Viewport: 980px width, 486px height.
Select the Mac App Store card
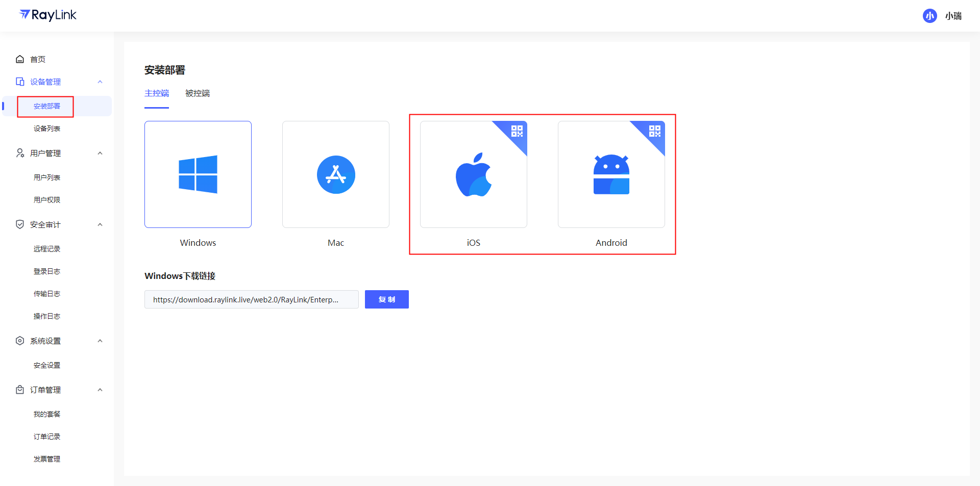tap(336, 174)
